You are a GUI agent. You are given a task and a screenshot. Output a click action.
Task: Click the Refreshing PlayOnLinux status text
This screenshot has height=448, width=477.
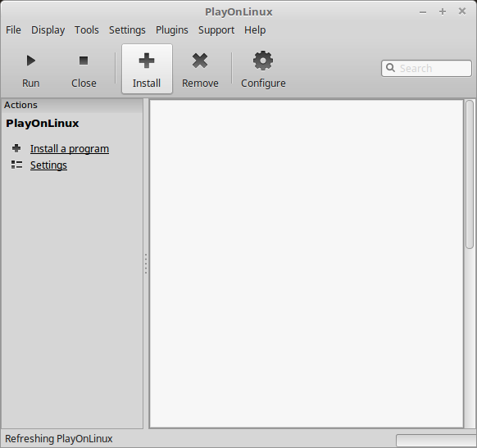[x=59, y=438]
